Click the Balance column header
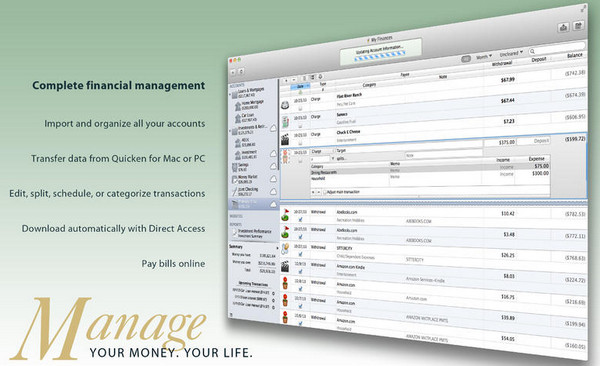This screenshot has height=366, width=600. 574,56
